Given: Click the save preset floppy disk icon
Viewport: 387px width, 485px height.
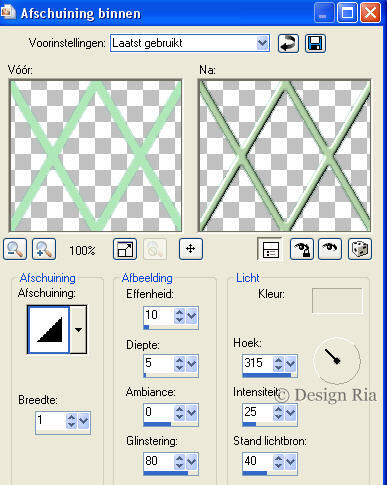Looking at the screenshot, I should 315,43.
